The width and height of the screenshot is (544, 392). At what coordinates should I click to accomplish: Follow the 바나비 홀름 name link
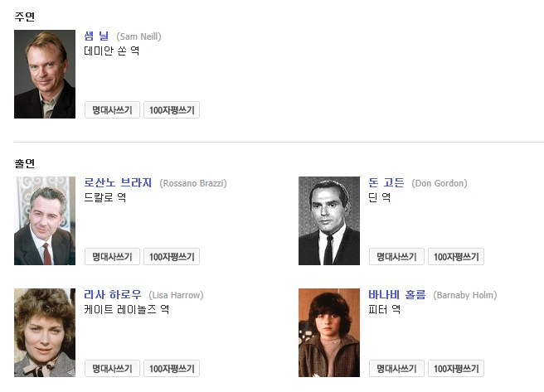tap(396, 295)
